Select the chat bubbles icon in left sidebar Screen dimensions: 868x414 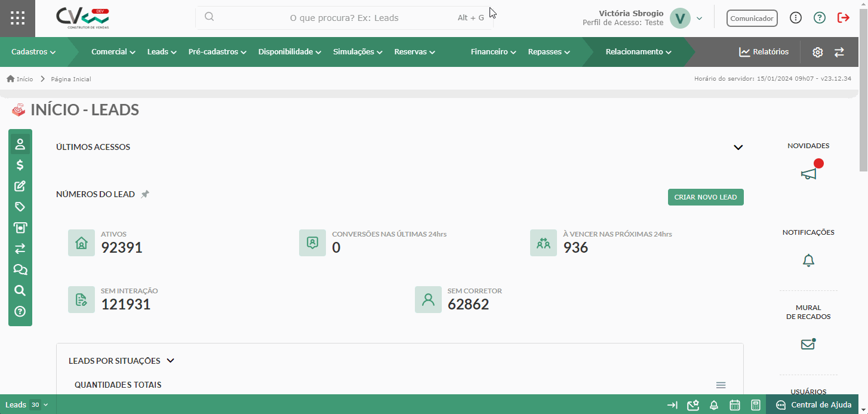20,269
